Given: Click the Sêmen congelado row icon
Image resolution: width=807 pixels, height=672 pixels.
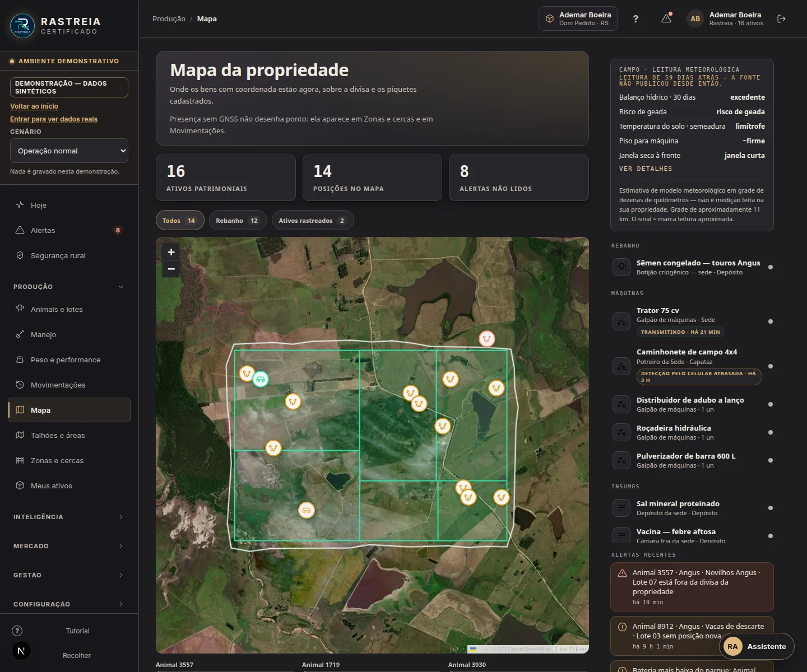Looking at the screenshot, I should tap(622, 267).
